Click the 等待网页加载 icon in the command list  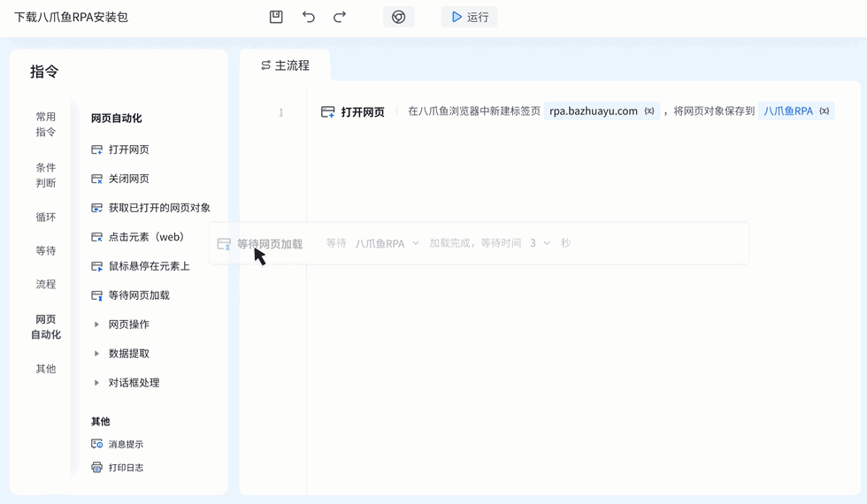coord(96,295)
